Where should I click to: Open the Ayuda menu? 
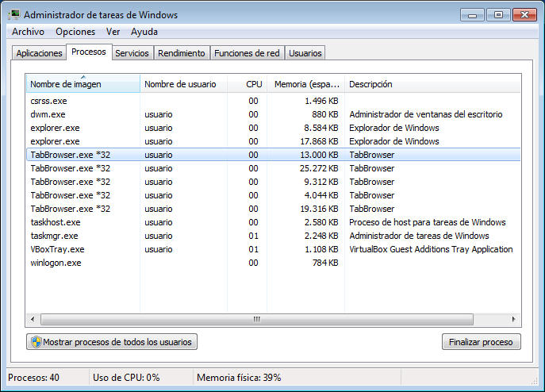point(144,32)
